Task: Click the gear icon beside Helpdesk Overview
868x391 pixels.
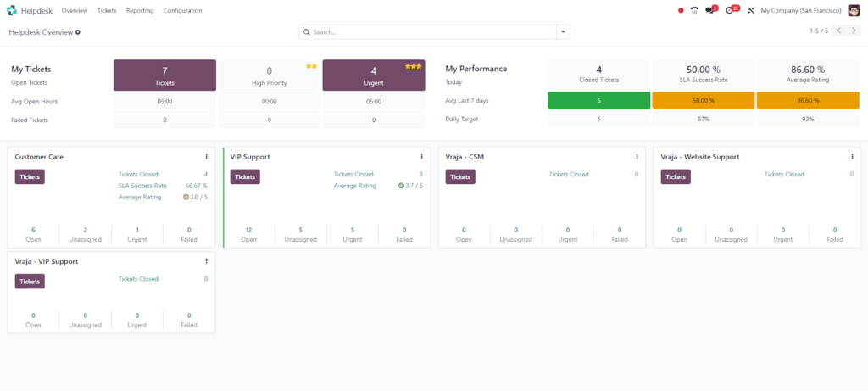Action: coord(78,32)
